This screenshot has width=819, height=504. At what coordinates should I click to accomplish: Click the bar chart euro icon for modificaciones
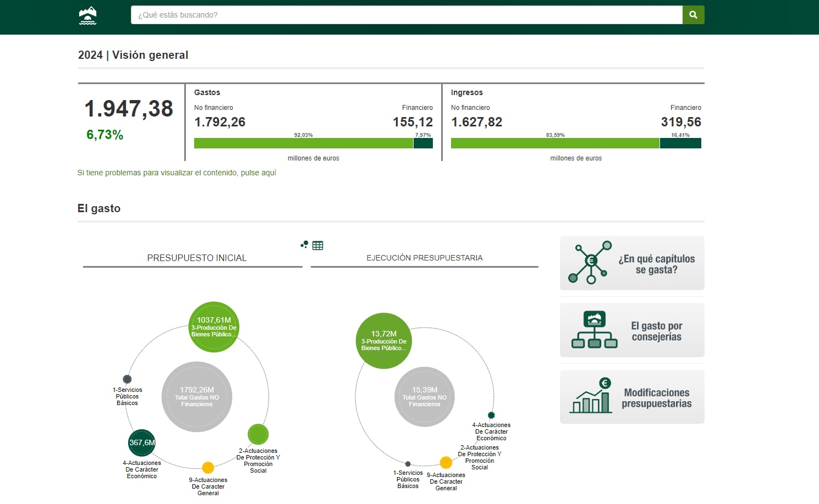591,396
